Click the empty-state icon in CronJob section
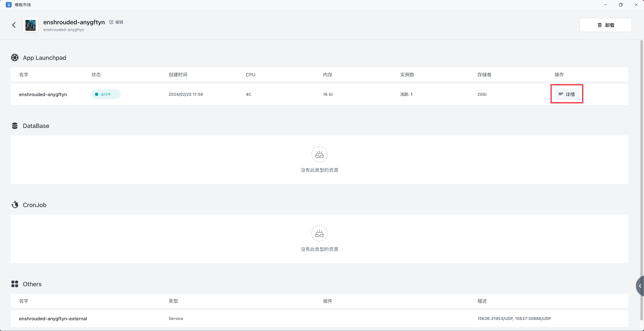644x331 pixels. 319,233
